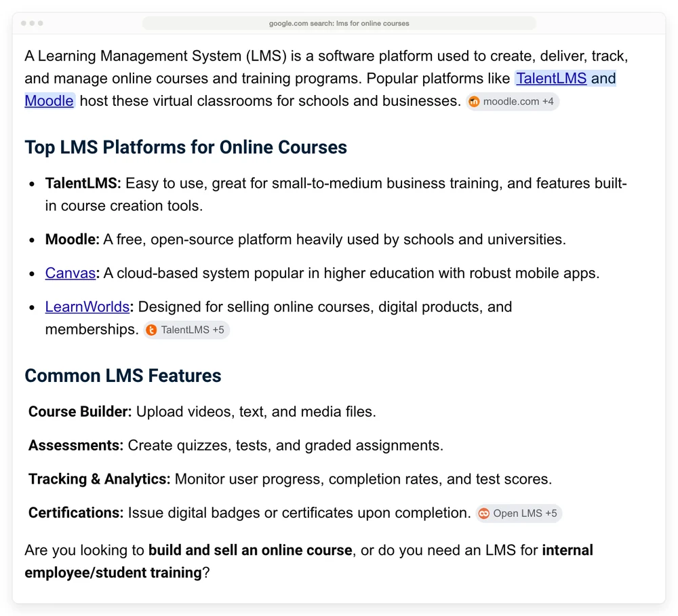Click the 'Certifications:' feature label
Image resolution: width=678 pixels, height=616 pixels.
tap(76, 513)
